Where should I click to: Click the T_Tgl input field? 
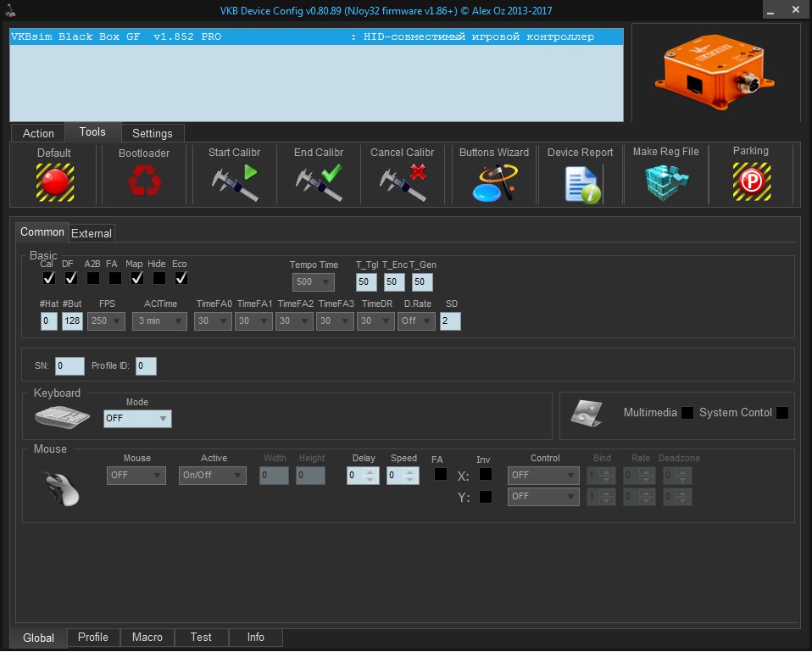[366, 282]
